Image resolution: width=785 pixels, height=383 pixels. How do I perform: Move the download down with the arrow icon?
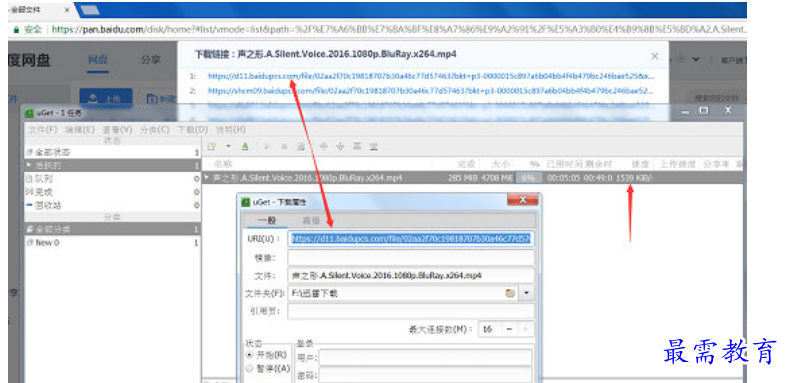[340, 146]
